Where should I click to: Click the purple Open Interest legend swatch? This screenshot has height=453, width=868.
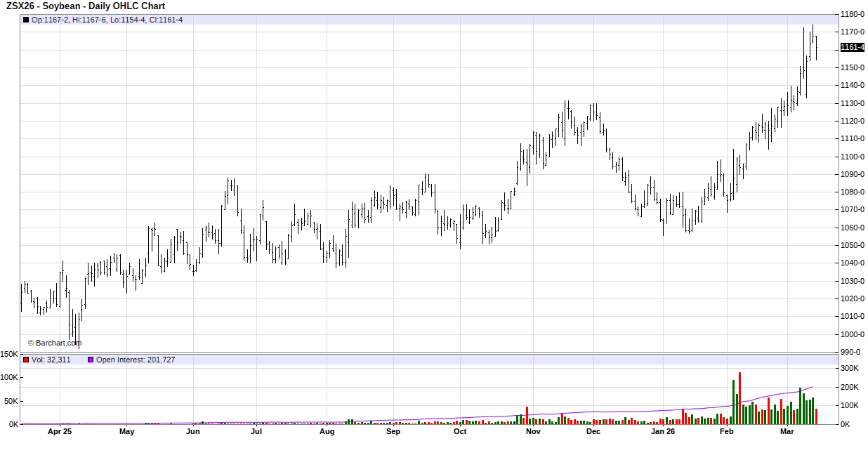(90, 360)
